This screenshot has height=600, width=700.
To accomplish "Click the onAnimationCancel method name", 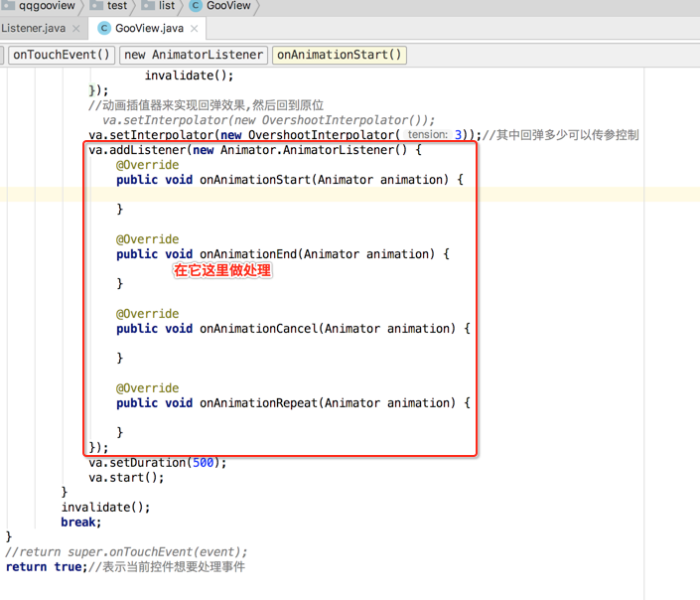I will pos(258,329).
